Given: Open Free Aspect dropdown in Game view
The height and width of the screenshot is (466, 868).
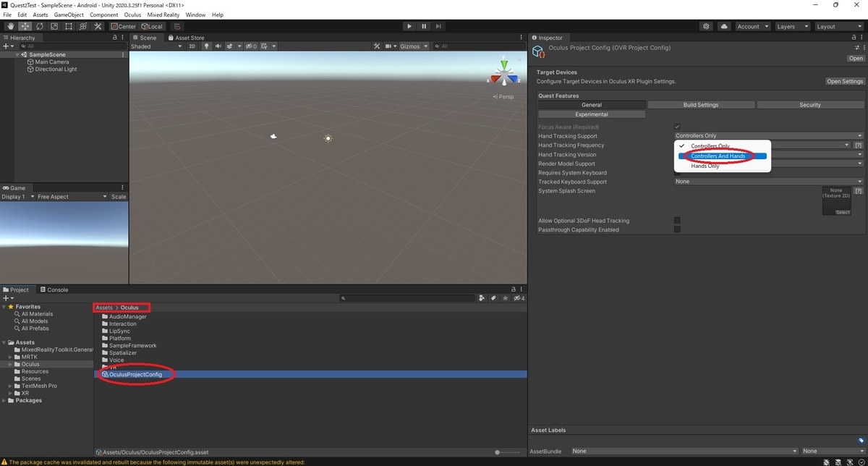Looking at the screenshot, I should 72,197.
